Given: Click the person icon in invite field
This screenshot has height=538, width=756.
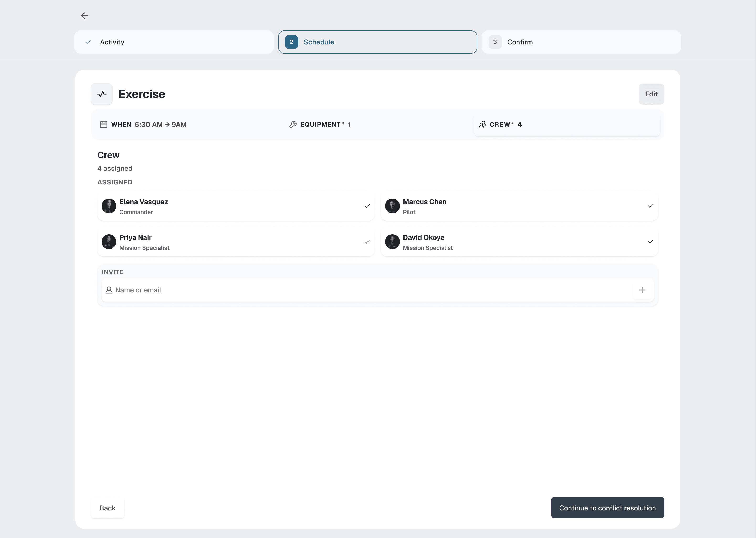Looking at the screenshot, I should (109, 290).
